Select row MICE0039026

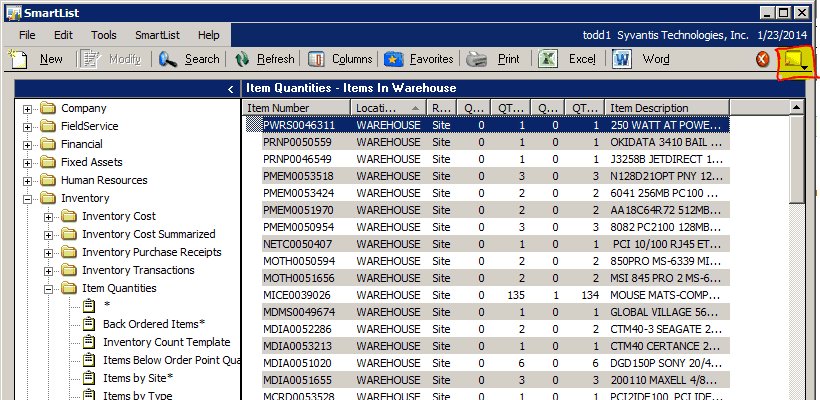click(496, 295)
